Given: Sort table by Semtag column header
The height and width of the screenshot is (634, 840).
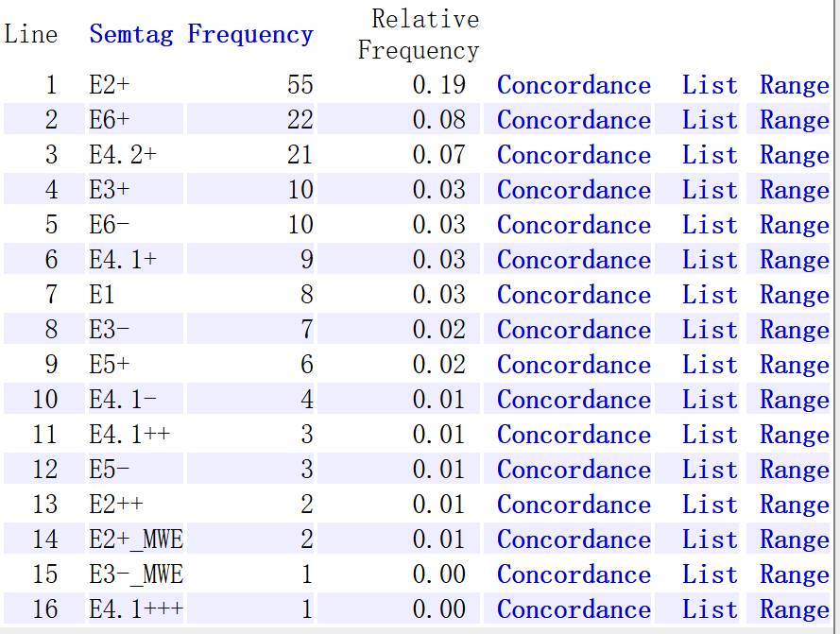Looking at the screenshot, I should tap(131, 35).
